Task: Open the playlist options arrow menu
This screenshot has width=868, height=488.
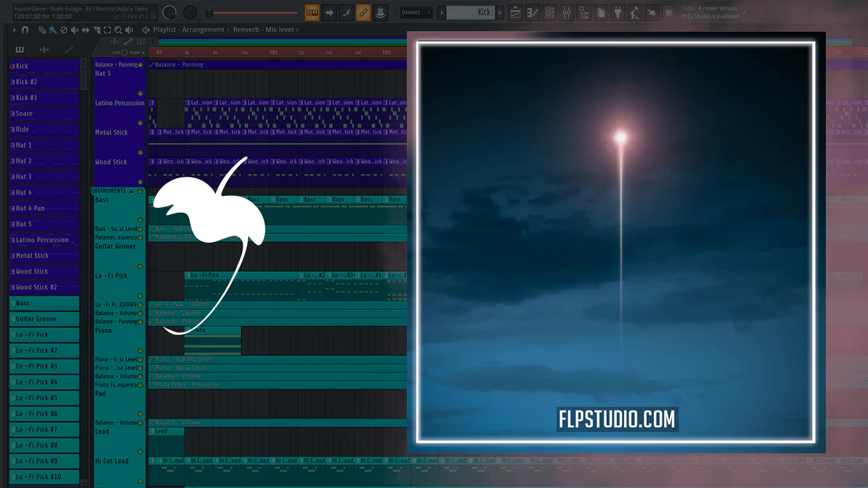Action: (x=15, y=30)
